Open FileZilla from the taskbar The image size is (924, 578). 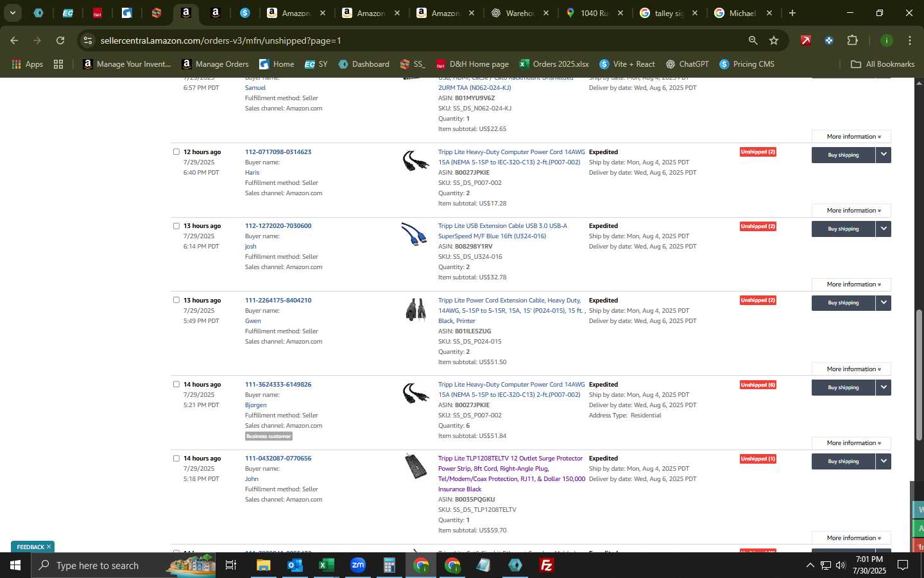pos(547,565)
